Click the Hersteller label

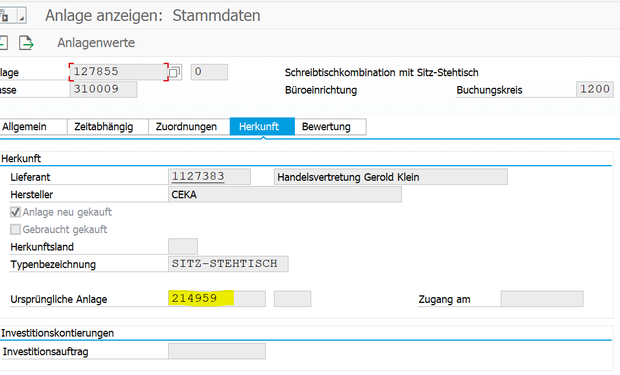click(32, 195)
